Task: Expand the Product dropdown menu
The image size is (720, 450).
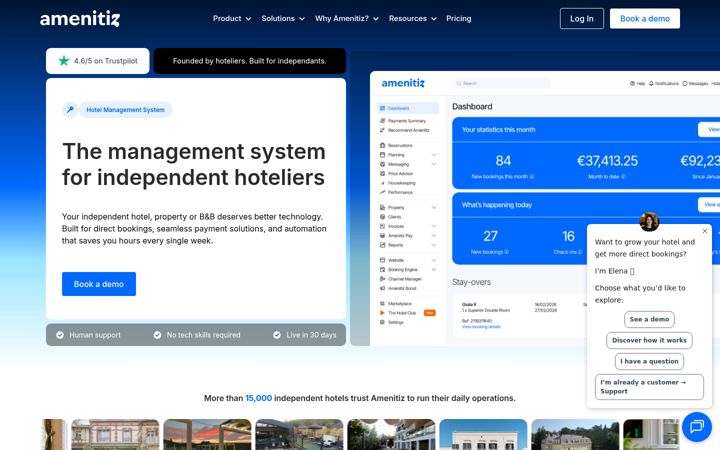Action: (232, 18)
